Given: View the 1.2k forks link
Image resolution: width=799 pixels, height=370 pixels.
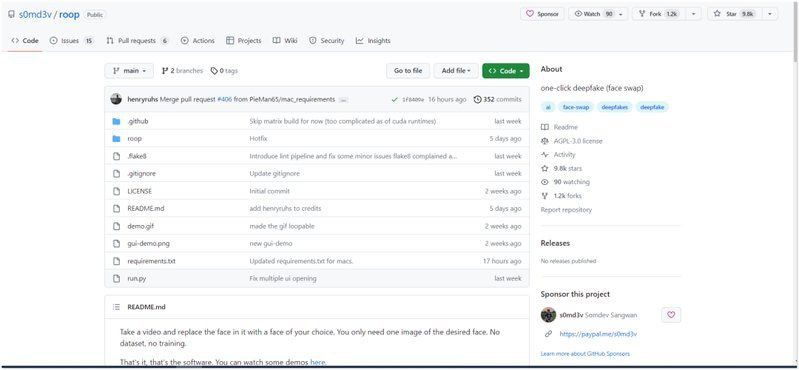Looking at the screenshot, I should (x=562, y=196).
